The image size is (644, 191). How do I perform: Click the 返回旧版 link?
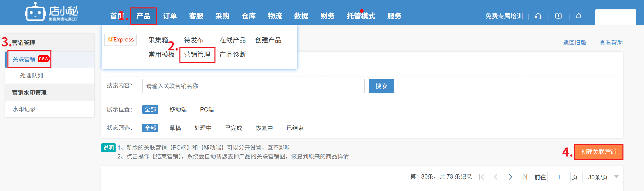[575, 43]
